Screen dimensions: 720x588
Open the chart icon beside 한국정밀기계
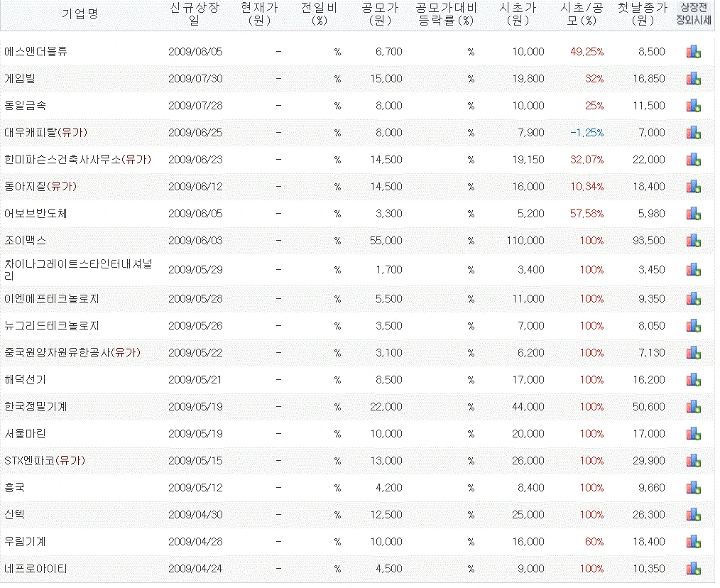(x=693, y=406)
